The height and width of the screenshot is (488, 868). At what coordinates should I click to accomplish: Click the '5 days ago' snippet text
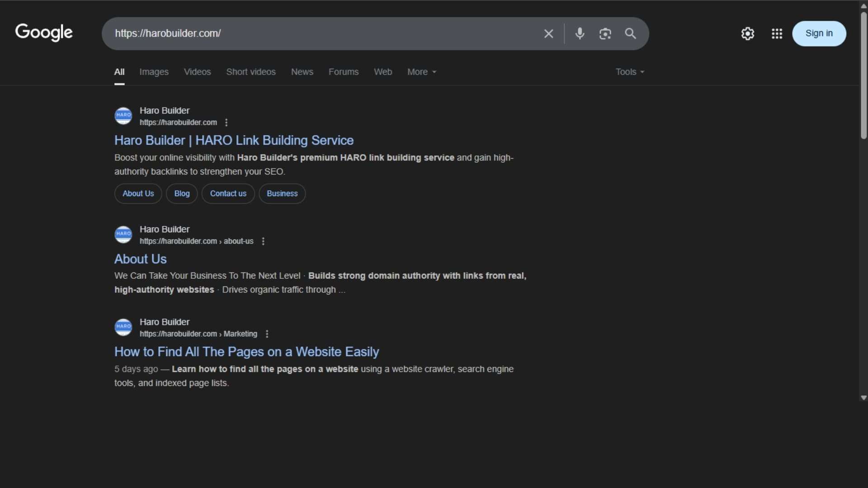click(x=136, y=369)
